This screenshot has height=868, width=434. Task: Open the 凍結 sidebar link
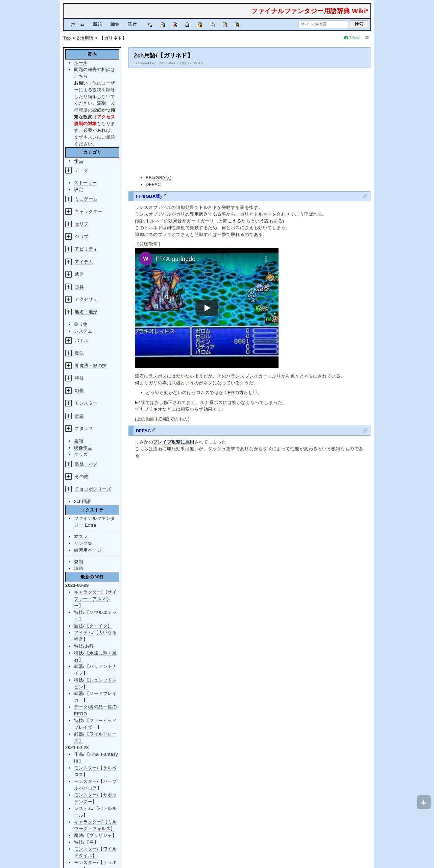tap(78, 569)
